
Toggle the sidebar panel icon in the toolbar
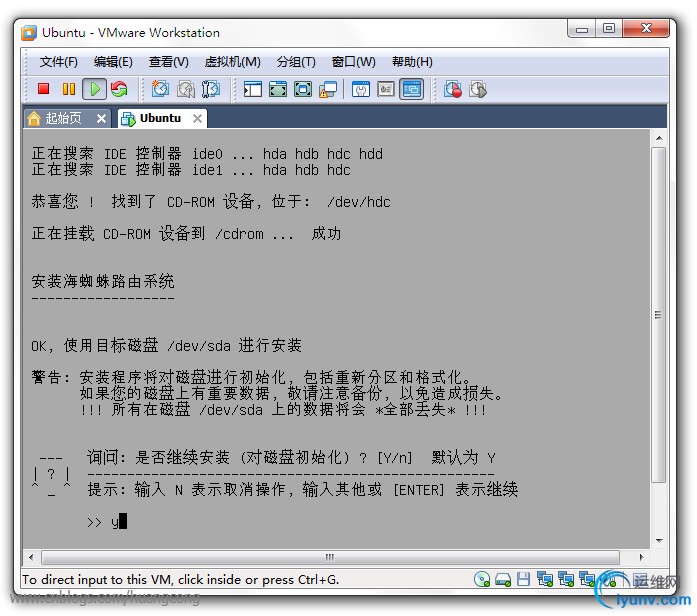[252, 89]
